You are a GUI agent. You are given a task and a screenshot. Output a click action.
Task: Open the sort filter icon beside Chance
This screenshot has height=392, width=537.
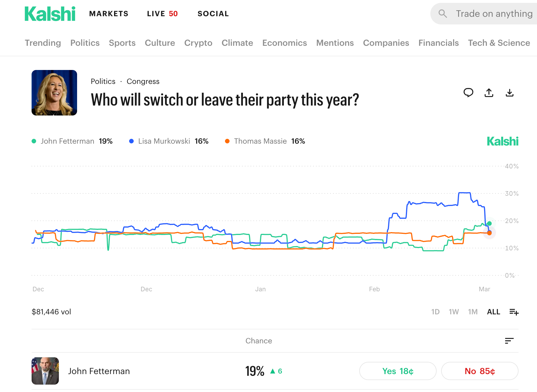(509, 341)
